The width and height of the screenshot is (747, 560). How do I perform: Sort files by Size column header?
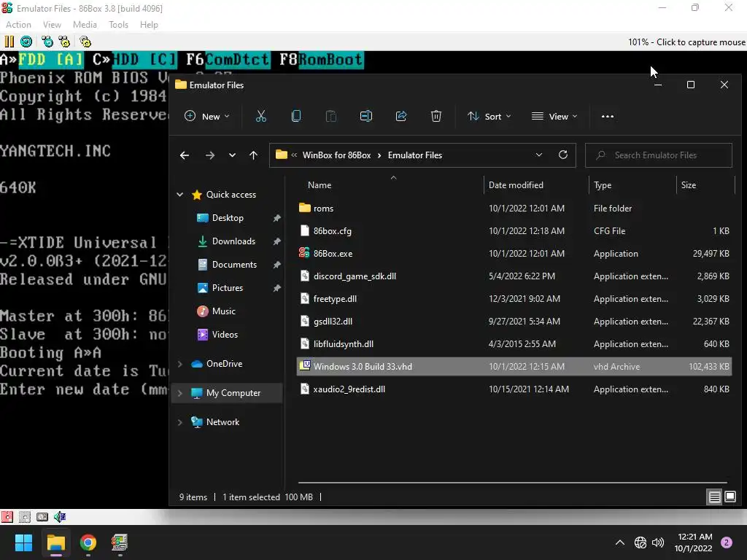coord(705,185)
